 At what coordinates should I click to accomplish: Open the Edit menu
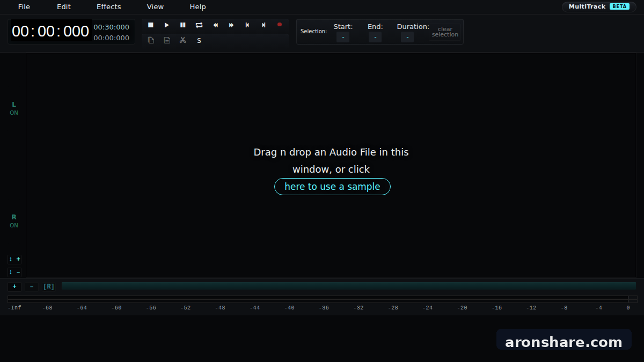tap(64, 6)
